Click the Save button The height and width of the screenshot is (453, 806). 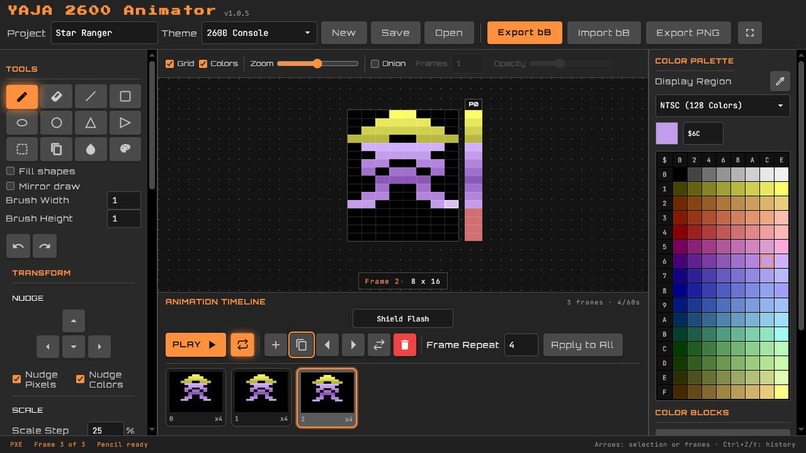coord(395,33)
